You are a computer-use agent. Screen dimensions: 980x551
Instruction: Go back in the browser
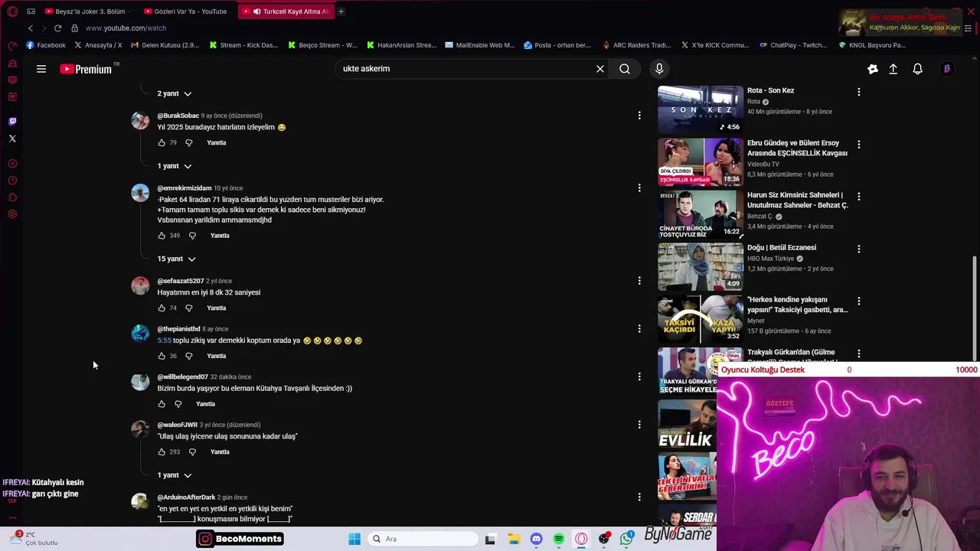pos(30,28)
